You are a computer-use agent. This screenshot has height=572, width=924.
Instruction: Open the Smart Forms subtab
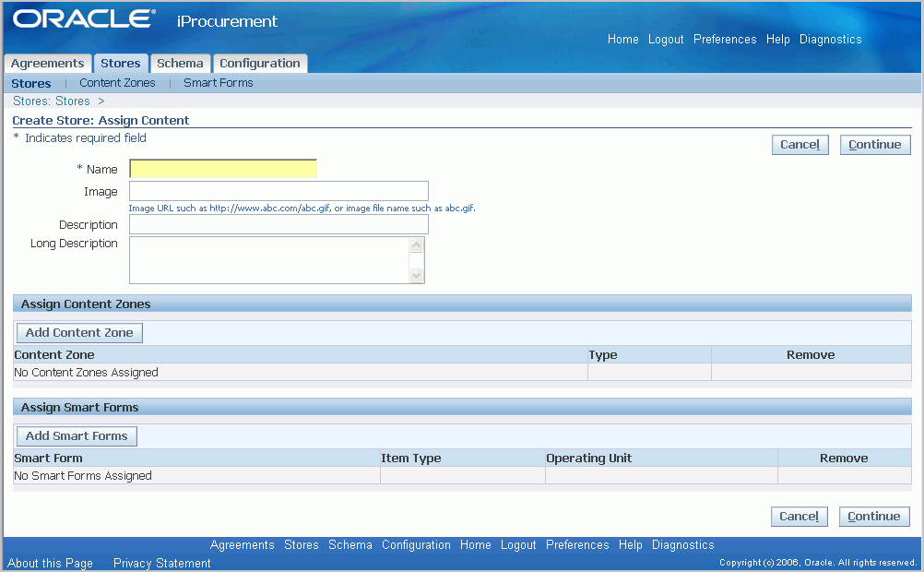point(218,82)
